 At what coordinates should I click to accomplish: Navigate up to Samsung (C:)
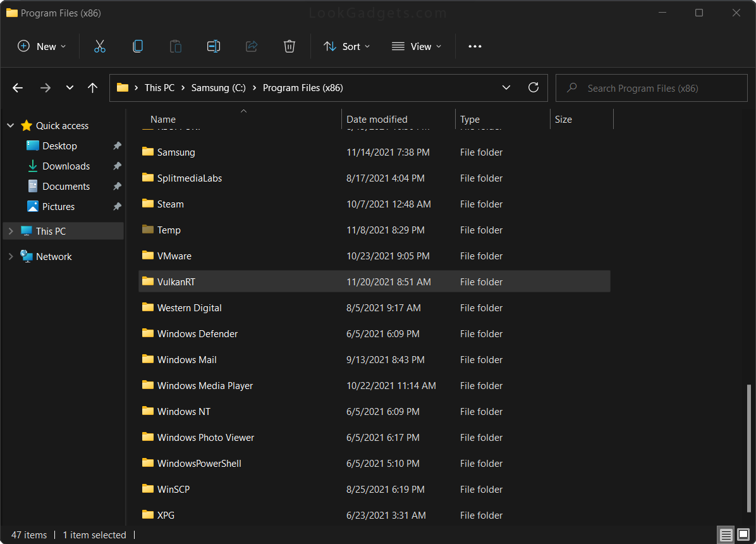(x=92, y=87)
